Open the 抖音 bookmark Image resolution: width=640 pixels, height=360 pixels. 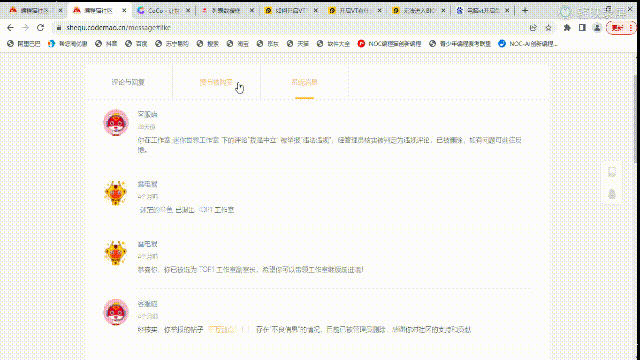(x=106, y=44)
